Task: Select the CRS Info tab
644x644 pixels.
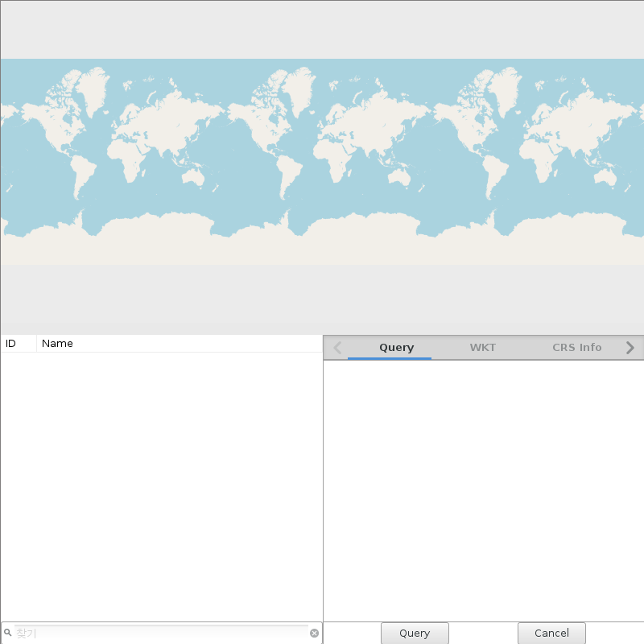Action: coord(576,348)
